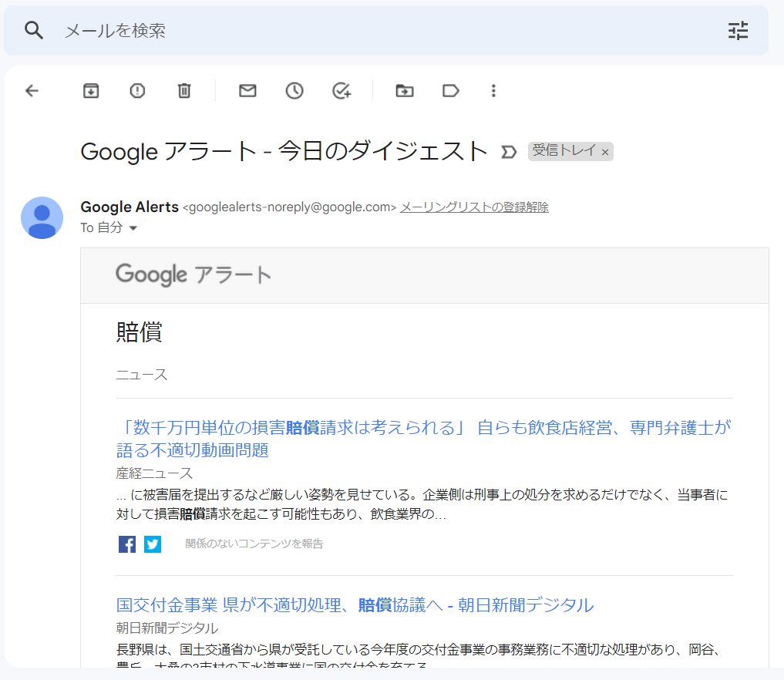This screenshot has height=680, width=784.
Task: Click Google アラート header logo
Action: [x=193, y=274]
